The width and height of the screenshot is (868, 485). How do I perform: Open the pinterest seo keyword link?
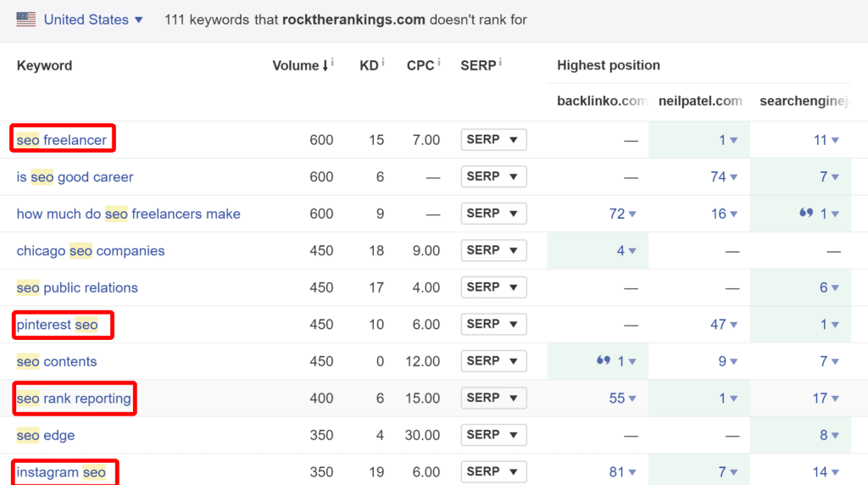pyautogui.click(x=57, y=325)
